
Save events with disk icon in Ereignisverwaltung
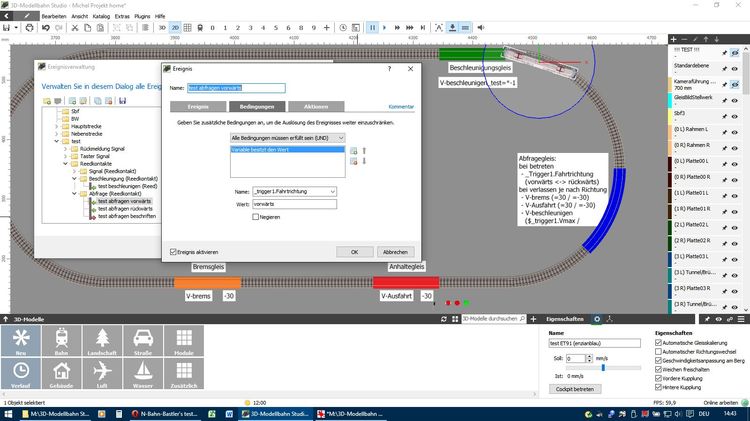click(x=122, y=101)
